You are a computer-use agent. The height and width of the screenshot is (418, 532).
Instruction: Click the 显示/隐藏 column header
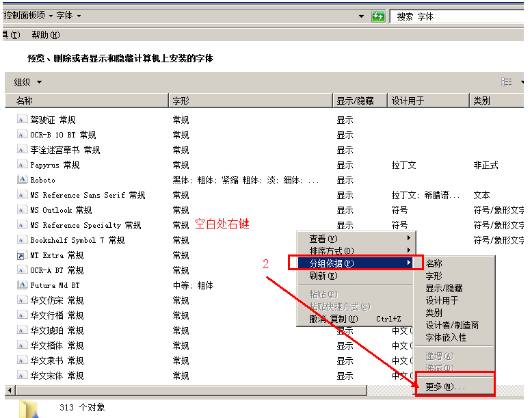356,101
